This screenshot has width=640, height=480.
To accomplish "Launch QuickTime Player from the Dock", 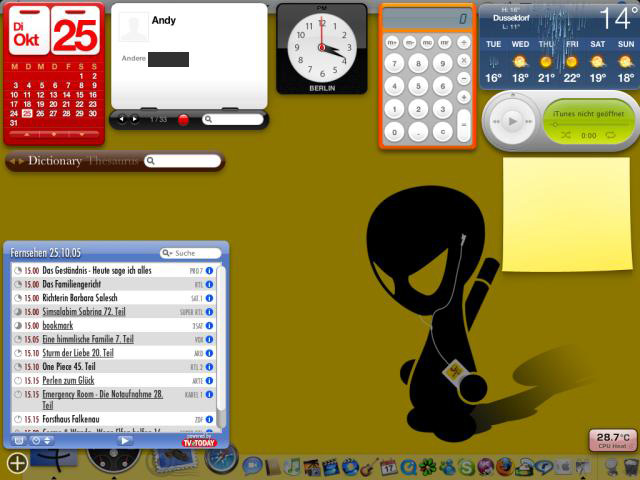I will click(408, 467).
